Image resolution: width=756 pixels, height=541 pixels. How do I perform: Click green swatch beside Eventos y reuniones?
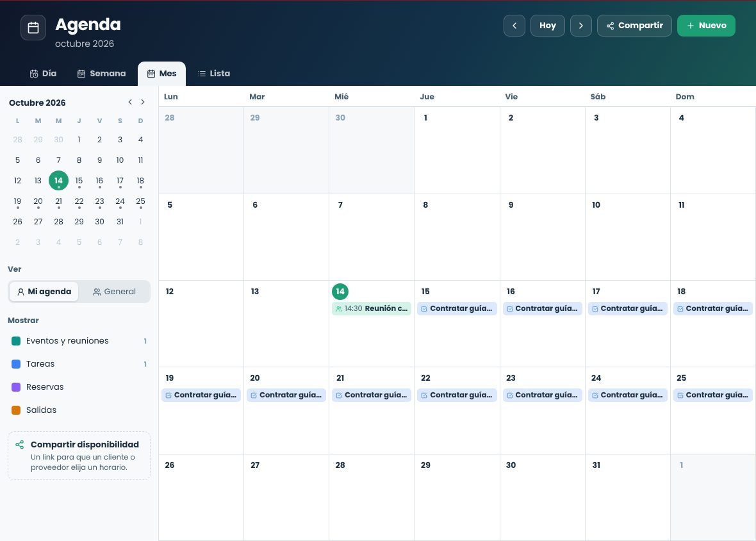tap(16, 341)
